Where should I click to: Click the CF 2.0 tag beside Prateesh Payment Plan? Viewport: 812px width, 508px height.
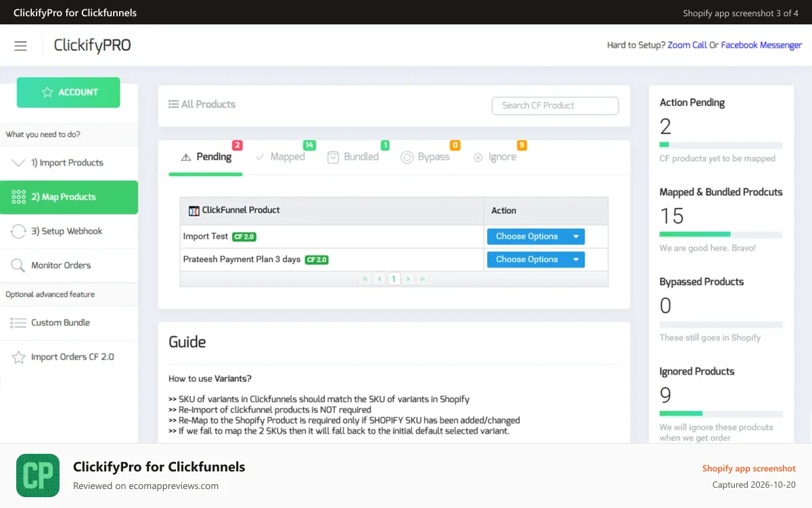tap(317, 260)
